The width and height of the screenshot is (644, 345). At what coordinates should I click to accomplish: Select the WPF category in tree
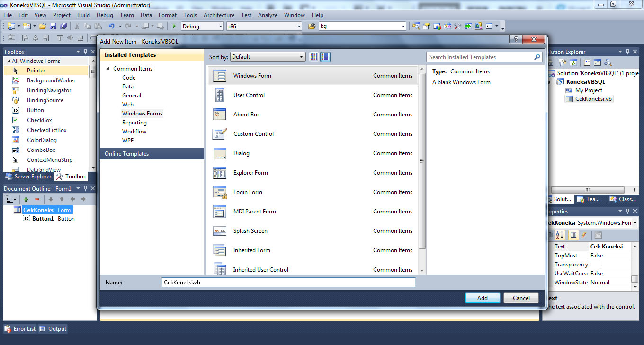coord(128,141)
